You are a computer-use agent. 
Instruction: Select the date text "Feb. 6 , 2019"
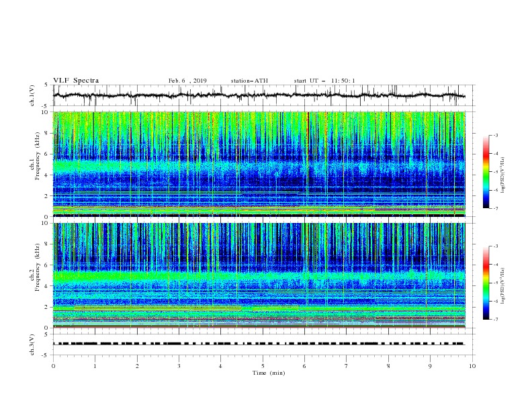[x=187, y=81]
